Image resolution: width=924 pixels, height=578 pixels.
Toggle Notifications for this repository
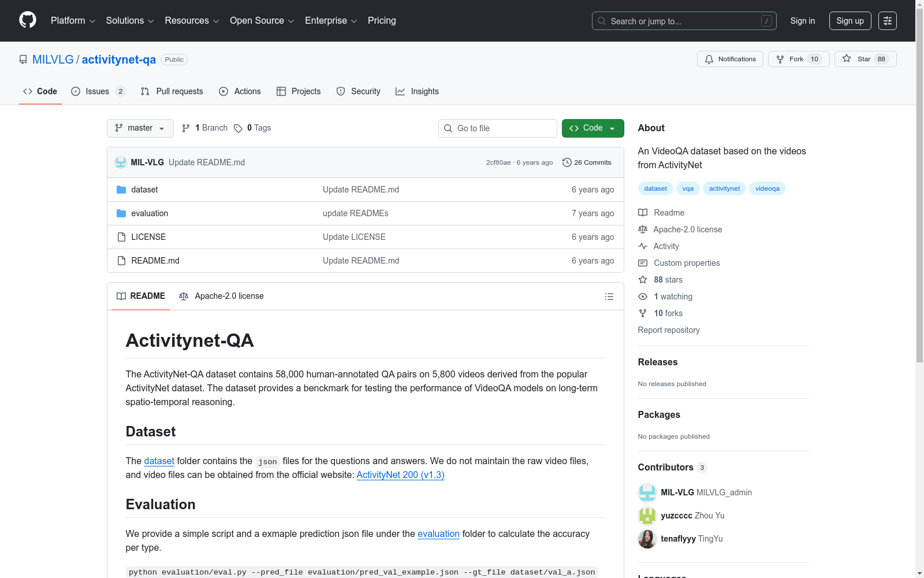730,59
